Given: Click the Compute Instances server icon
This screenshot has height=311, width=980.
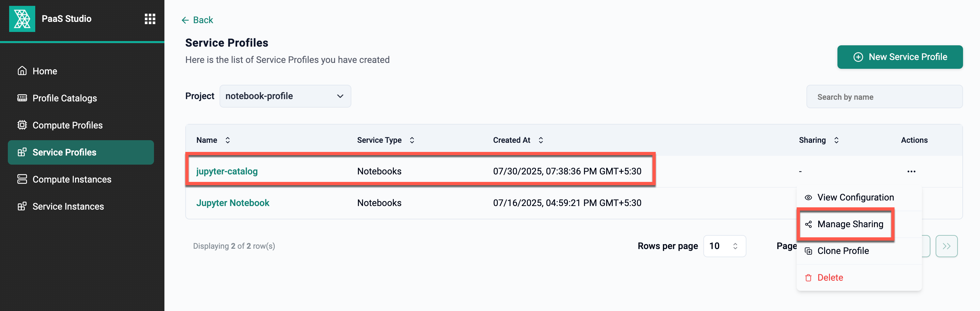Looking at the screenshot, I should click(22, 179).
